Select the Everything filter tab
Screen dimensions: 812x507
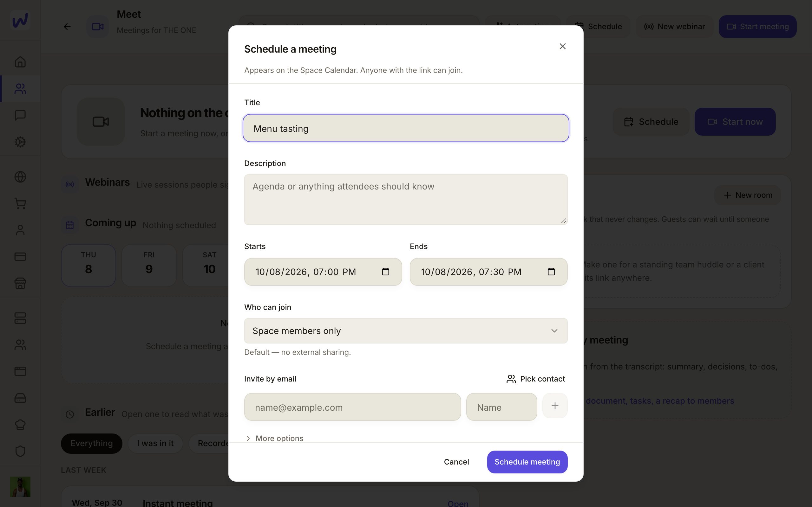pos(91,443)
